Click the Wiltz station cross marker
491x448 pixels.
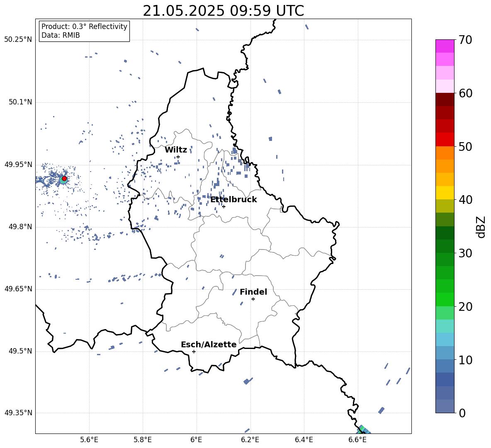click(x=178, y=157)
